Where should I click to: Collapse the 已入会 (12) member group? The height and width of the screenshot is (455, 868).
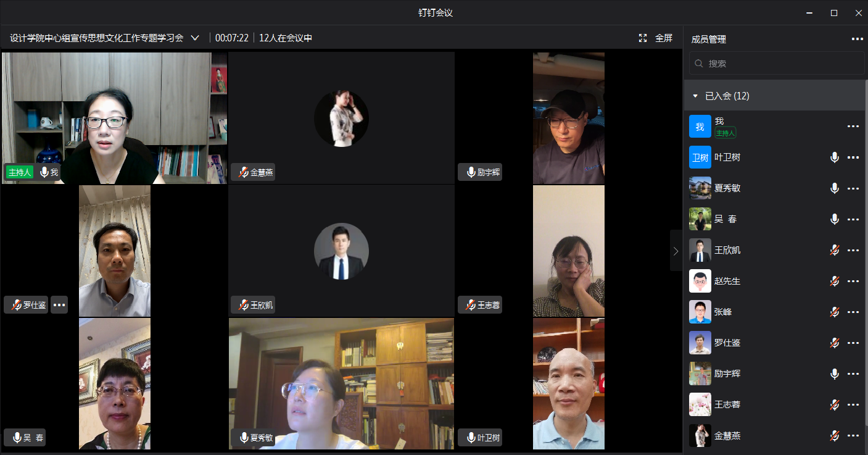tap(695, 96)
